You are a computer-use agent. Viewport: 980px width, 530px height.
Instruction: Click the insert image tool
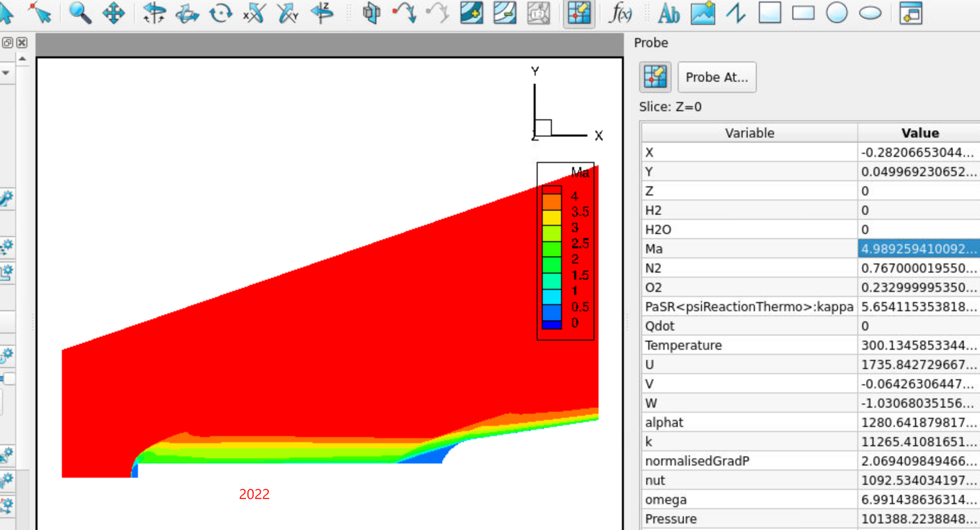[x=703, y=13]
